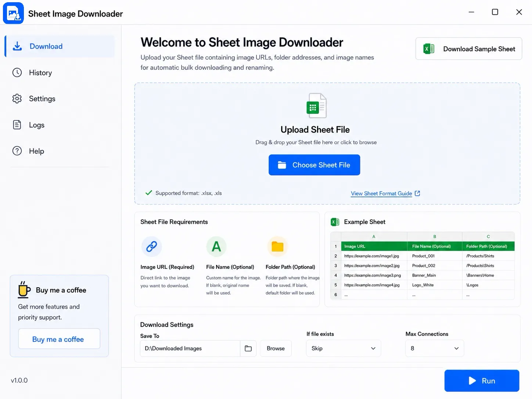Click the \Logos cell
Viewport: 532px width, 399px height.
[x=488, y=285]
